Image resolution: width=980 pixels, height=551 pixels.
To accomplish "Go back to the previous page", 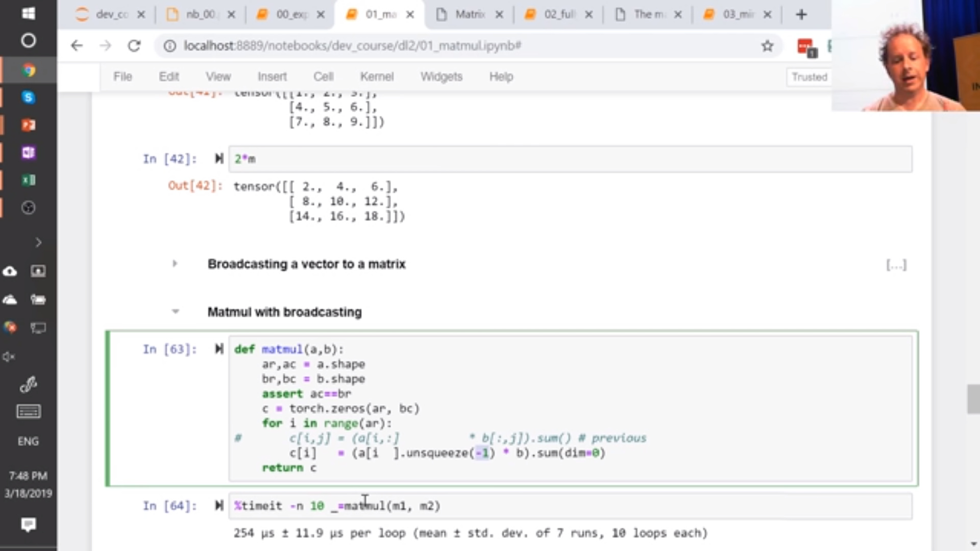I will pos(77,46).
